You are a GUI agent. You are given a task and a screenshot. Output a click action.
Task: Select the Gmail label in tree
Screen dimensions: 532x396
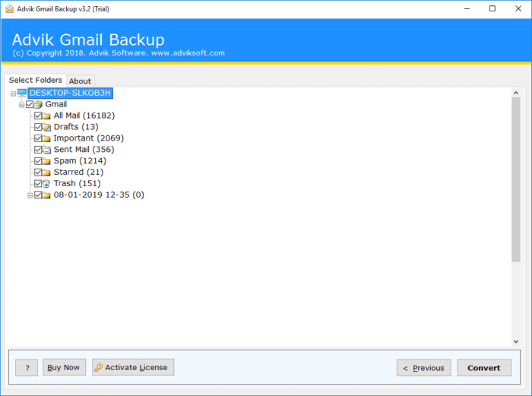[56, 104]
